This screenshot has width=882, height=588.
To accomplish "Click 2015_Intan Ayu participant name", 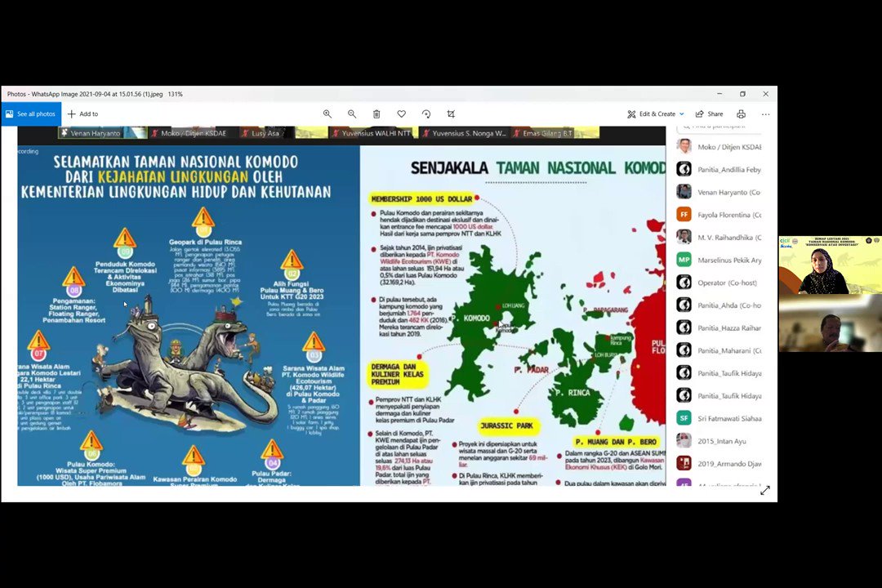I will 722,441.
